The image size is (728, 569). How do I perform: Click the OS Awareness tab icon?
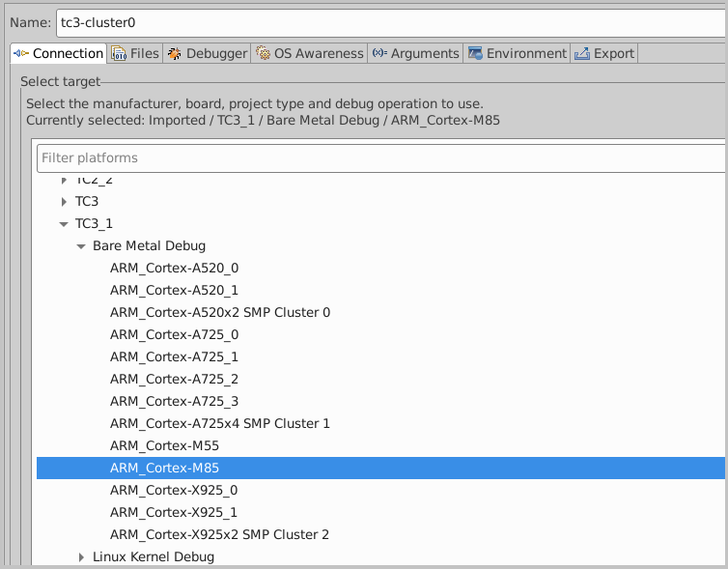coord(263,54)
